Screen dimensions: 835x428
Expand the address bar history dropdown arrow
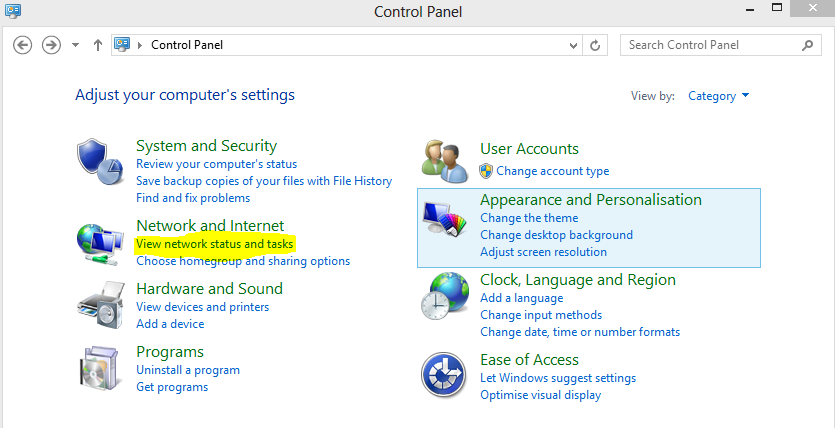tap(574, 45)
